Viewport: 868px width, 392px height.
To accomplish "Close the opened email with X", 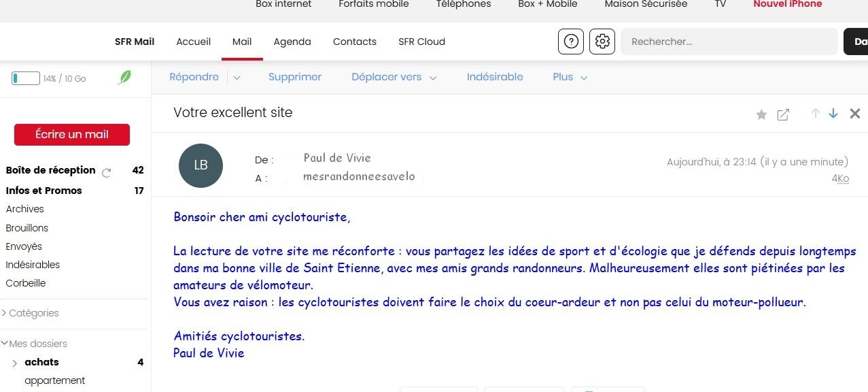I will pyautogui.click(x=855, y=114).
